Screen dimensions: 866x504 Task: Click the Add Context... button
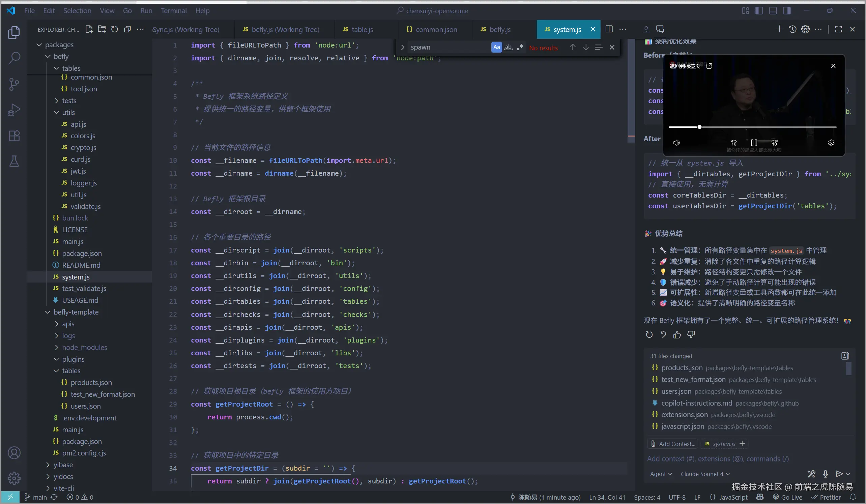(673, 444)
